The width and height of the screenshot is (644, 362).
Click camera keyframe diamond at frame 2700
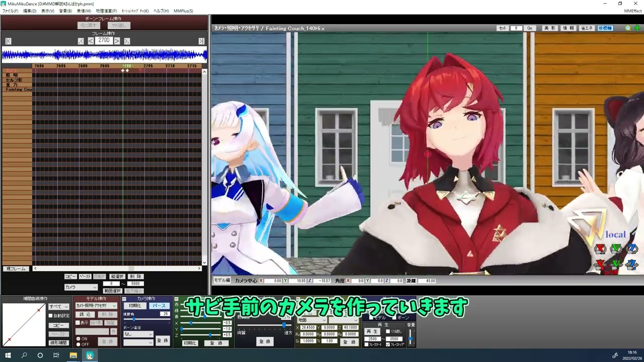point(123,70)
